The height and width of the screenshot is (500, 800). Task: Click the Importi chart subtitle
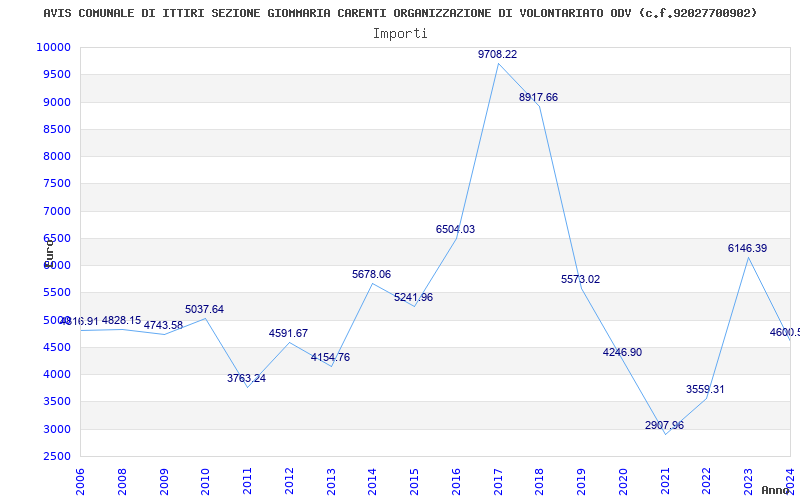coord(400,34)
